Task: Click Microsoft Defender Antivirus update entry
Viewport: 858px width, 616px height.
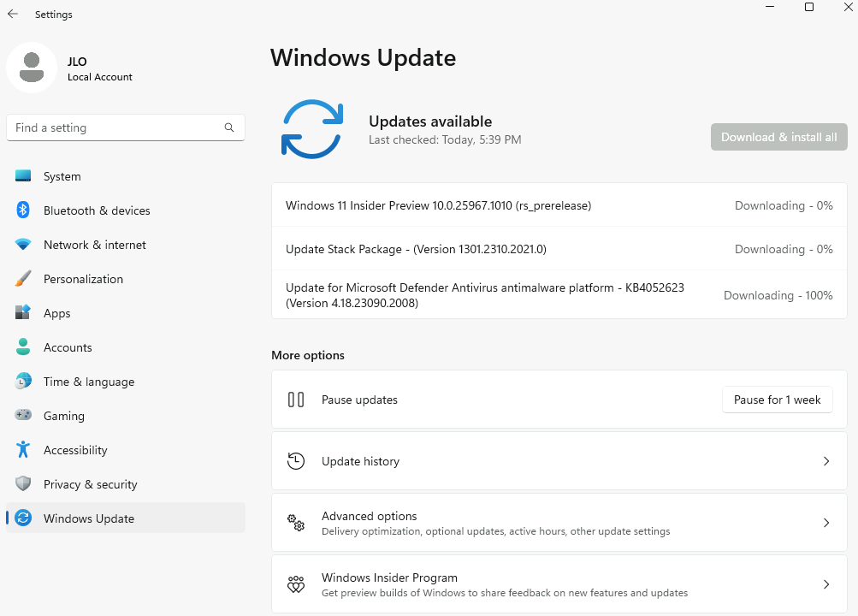Action: (x=559, y=295)
